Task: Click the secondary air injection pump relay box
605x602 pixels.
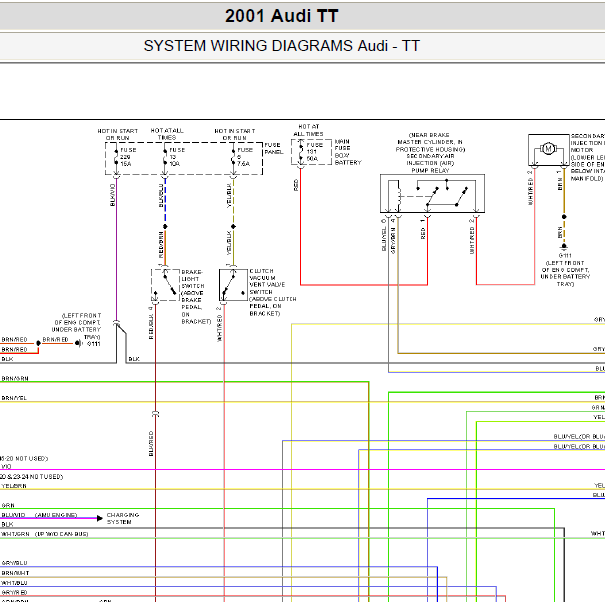Action: pos(432,193)
